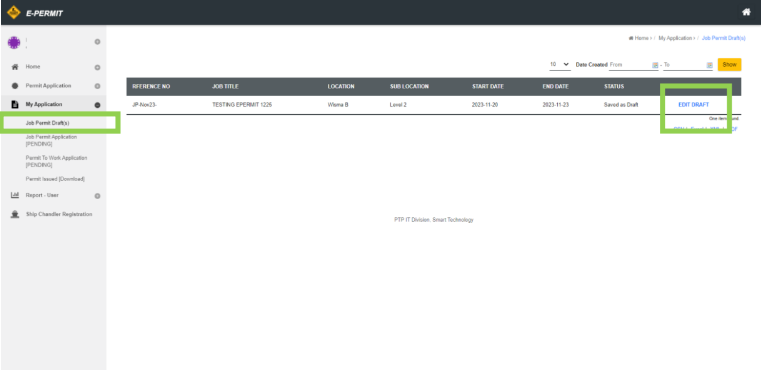Click status Saved as Draft
The image size is (761, 370).
(621, 105)
